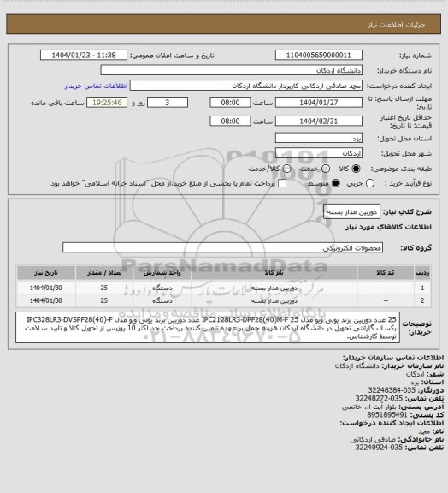Click the date 1404/01/30 in row 2
Screen dimensions: 448x493
point(46,300)
